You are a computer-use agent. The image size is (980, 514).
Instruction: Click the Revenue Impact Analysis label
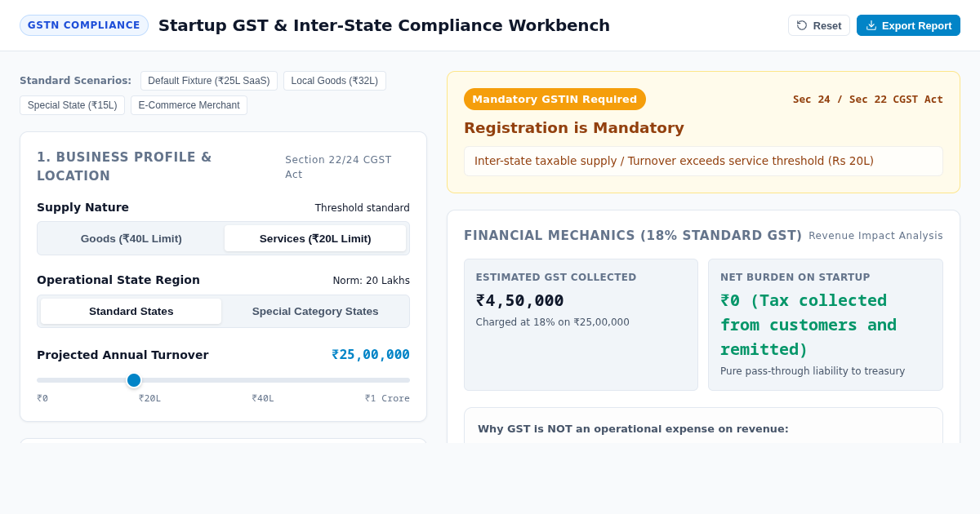point(875,236)
